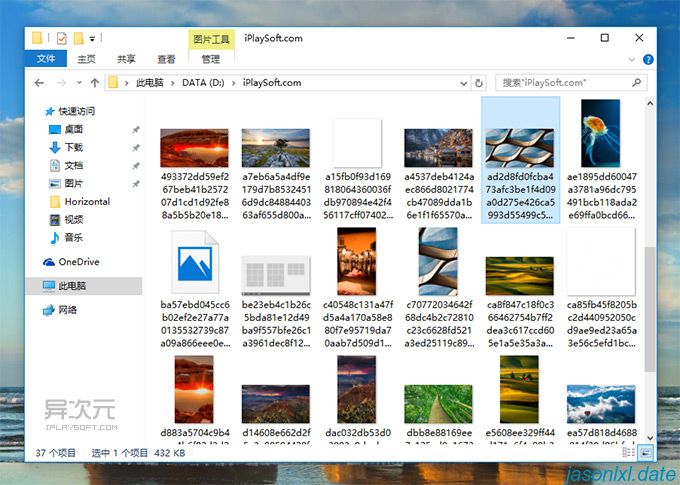Switch to the 查看 ribbon tab
The height and width of the screenshot is (485, 680).
click(x=166, y=59)
